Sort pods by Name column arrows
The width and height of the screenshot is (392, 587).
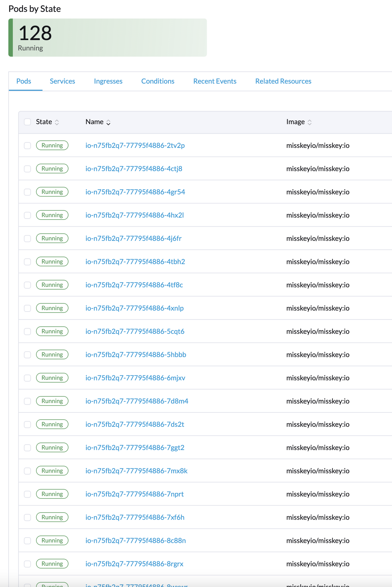pos(108,122)
